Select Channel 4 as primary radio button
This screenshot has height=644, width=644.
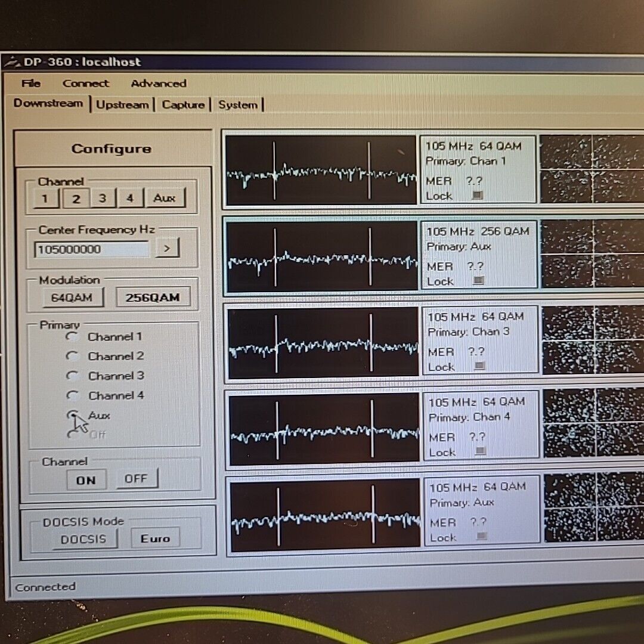(x=73, y=395)
